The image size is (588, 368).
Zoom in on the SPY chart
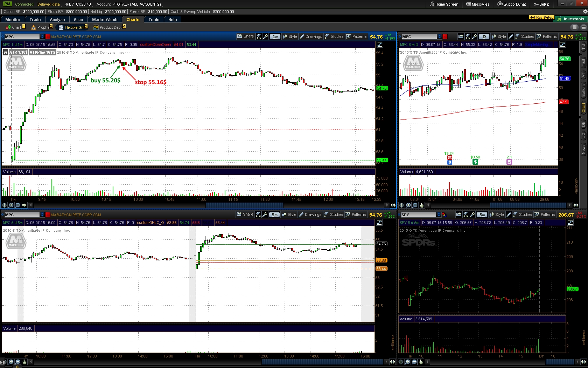(x=407, y=362)
